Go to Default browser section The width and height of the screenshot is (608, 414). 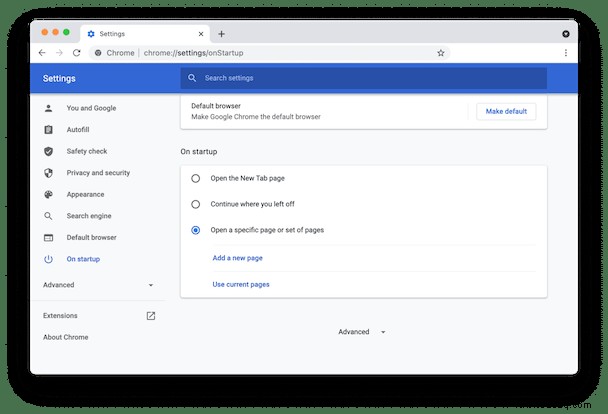tap(92, 238)
